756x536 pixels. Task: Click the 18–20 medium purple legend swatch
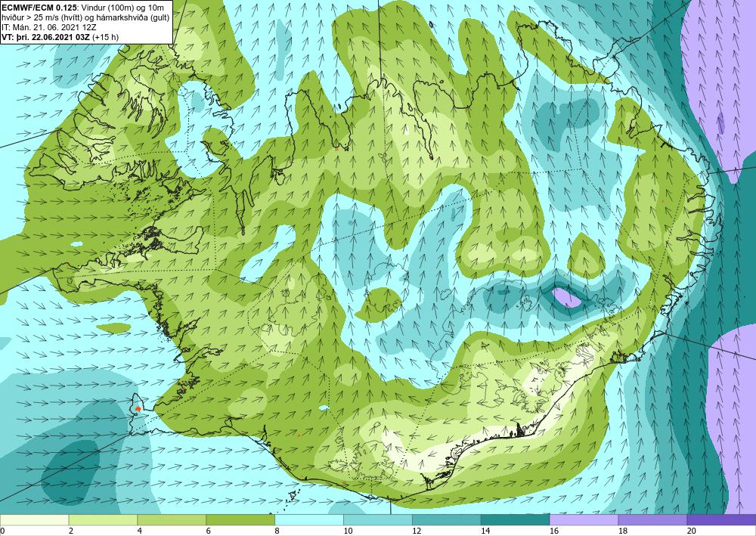(x=653, y=520)
